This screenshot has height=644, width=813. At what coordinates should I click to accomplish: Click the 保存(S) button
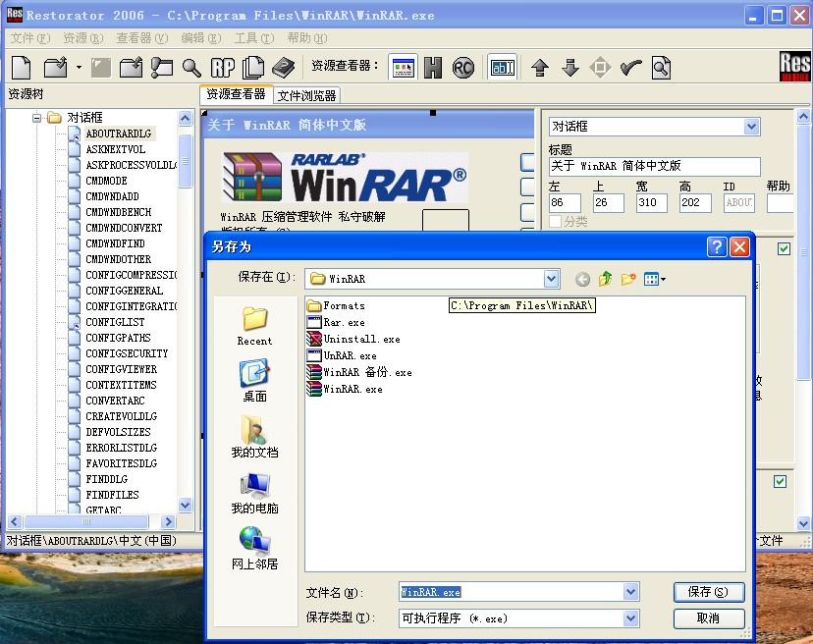click(709, 591)
